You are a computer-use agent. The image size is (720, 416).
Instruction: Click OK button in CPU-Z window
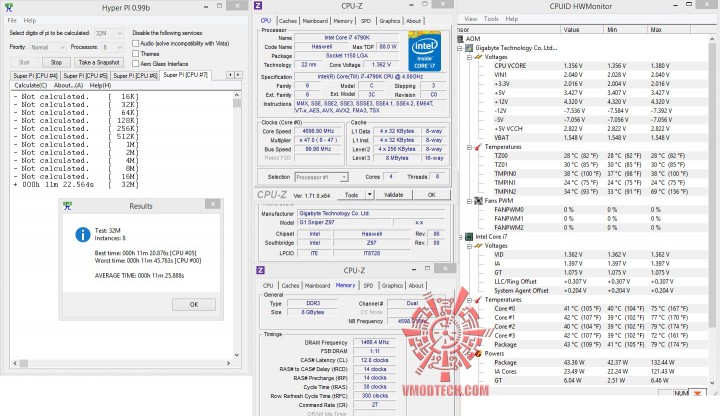pyautogui.click(x=432, y=195)
